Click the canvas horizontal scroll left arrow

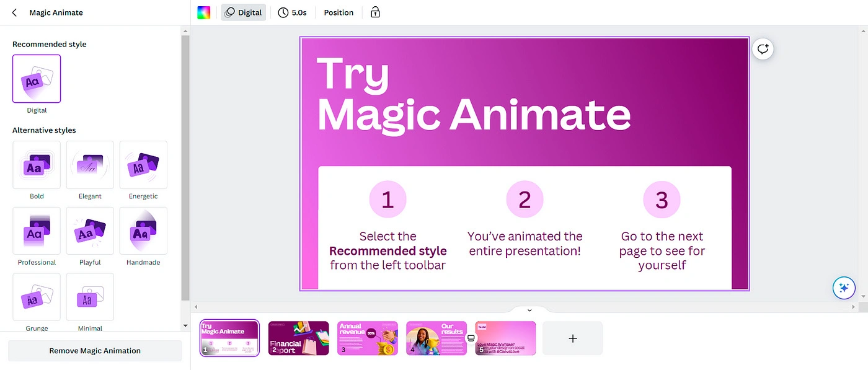[x=197, y=307]
